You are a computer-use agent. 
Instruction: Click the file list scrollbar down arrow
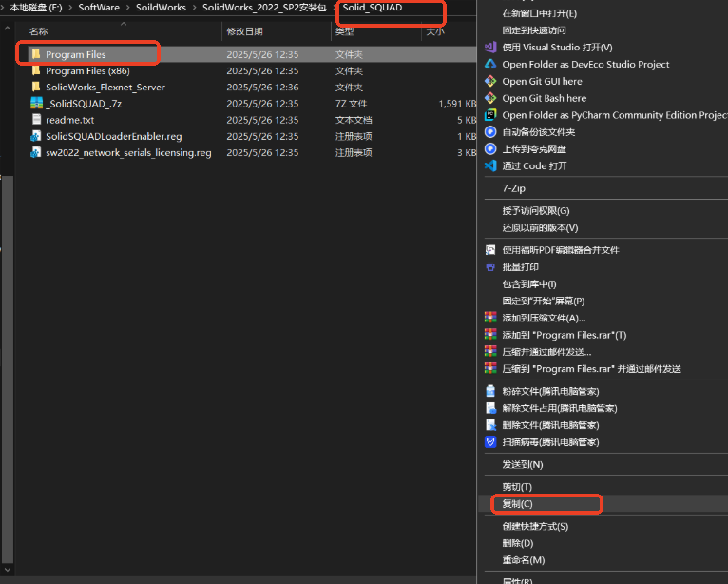[x=7, y=569]
